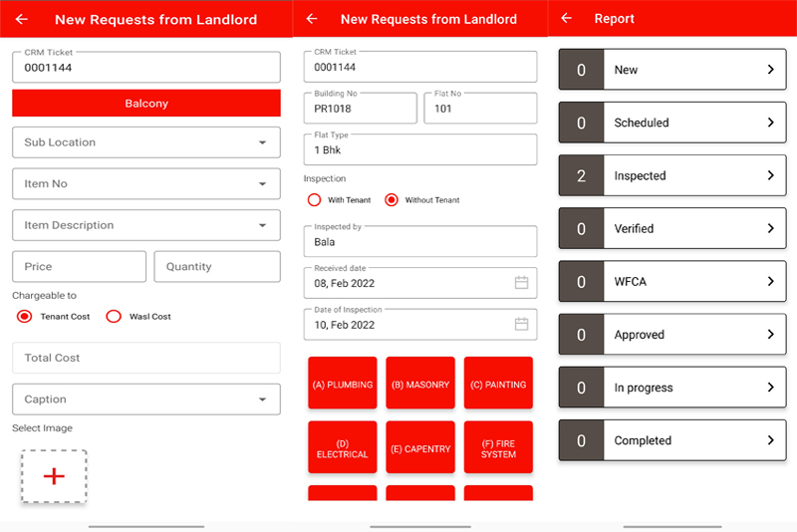
Task: Click the Received date value 08, Feb 2022
Action: click(x=344, y=284)
